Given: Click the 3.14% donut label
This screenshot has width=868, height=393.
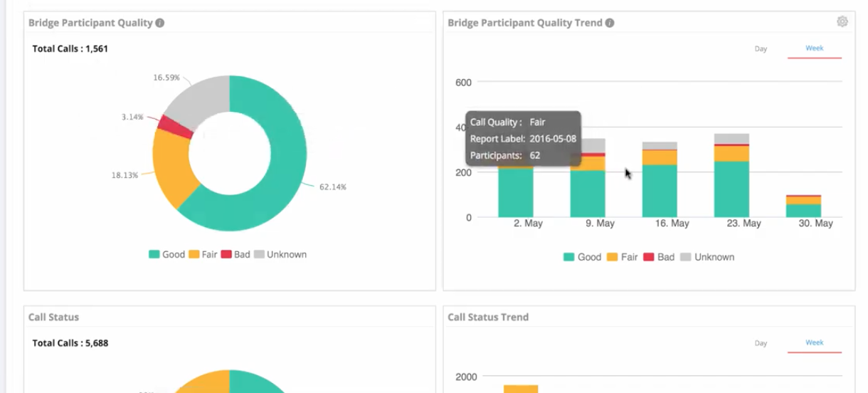Looking at the screenshot, I should tap(132, 117).
